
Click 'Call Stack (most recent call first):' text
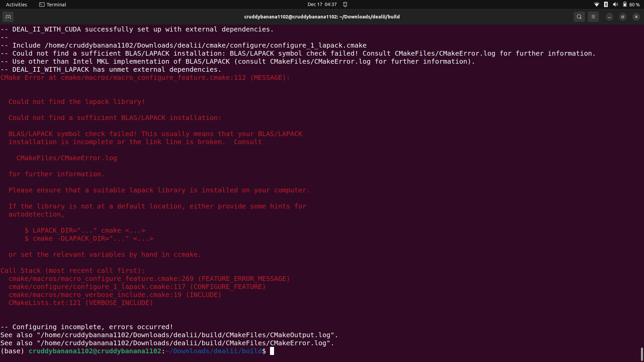point(73,270)
